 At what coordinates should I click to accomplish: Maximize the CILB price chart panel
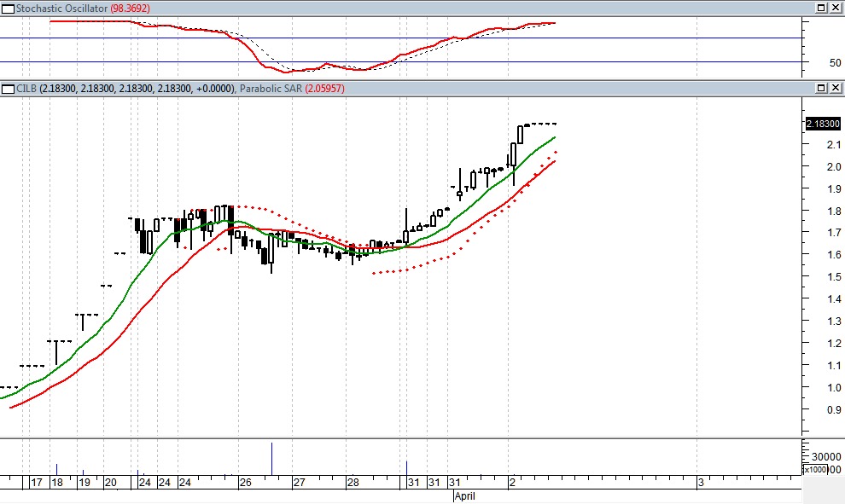pyautogui.click(x=820, y=89)
